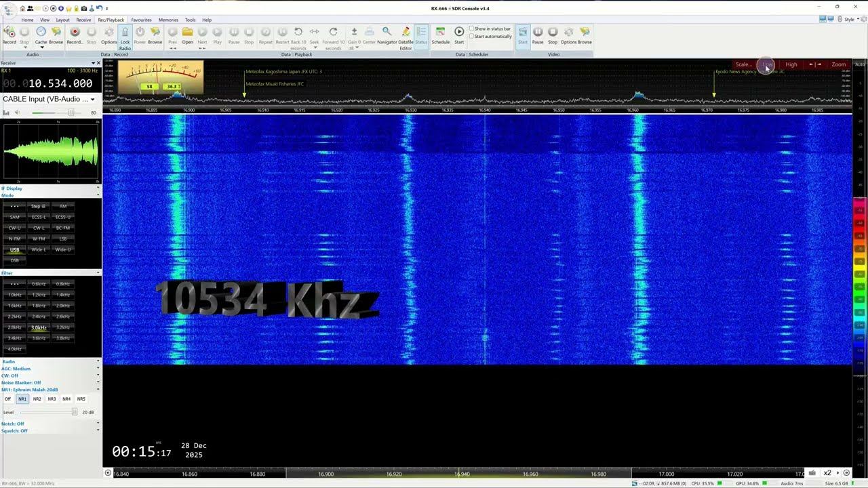Viewport: 868px width, 488px height.
Task: Select the USB mode button
Action: (15, 249)
